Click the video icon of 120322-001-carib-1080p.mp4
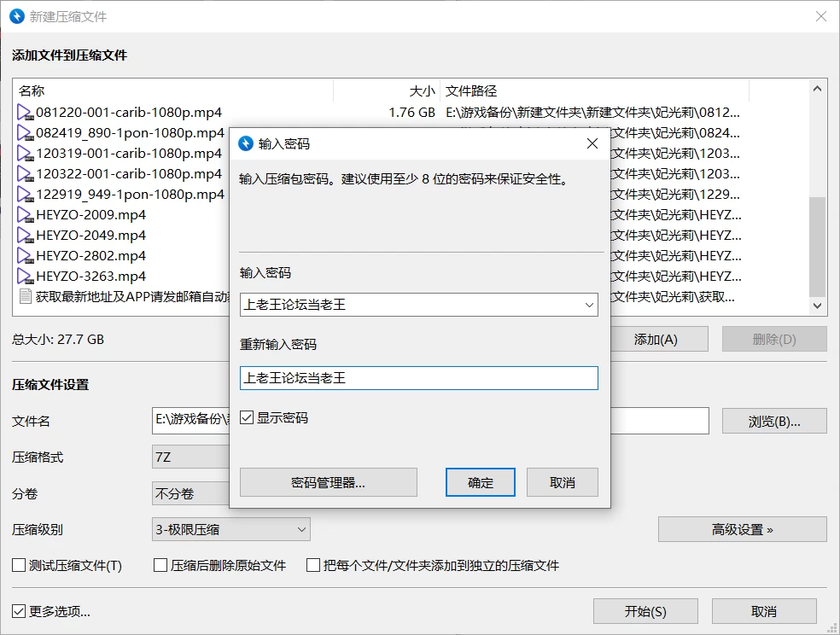The image size is (840, 635). point(25,174)
